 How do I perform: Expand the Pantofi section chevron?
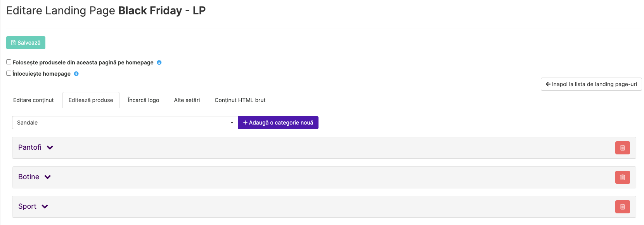[50, 147]
